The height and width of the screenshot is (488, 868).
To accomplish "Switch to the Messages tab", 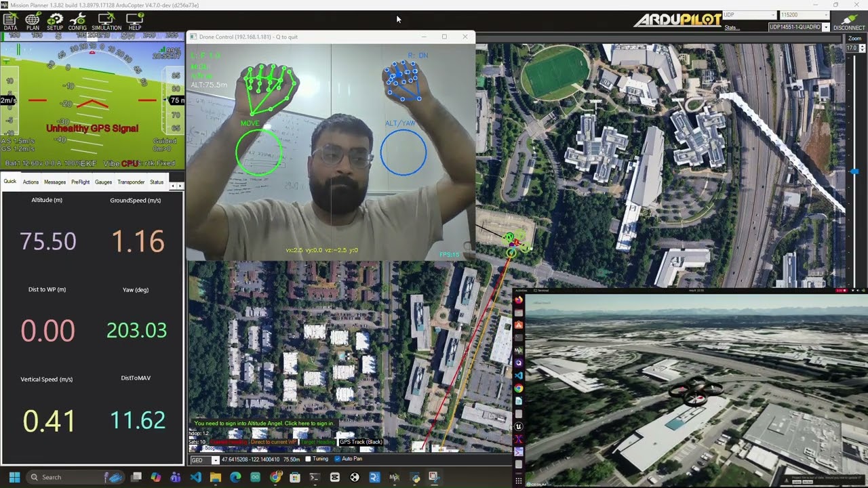I will [55, 182].
